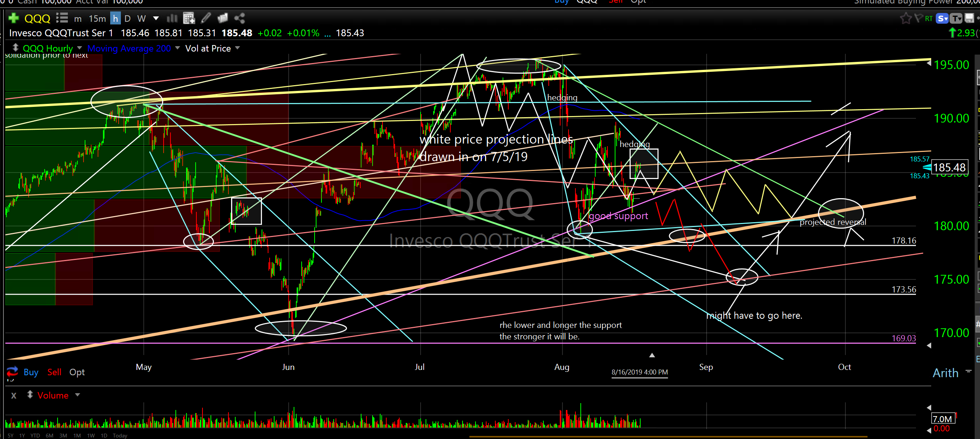Select the 6M range at bottom

[x=49, y=436]
